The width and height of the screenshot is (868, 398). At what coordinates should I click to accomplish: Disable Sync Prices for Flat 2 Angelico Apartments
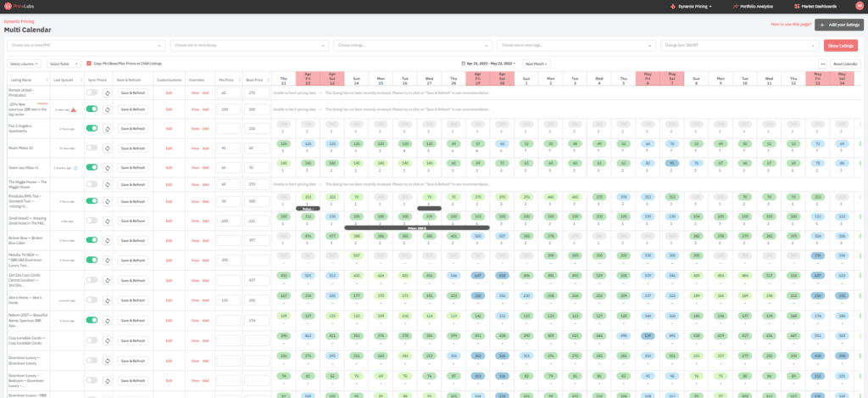(x=92, y=128)
